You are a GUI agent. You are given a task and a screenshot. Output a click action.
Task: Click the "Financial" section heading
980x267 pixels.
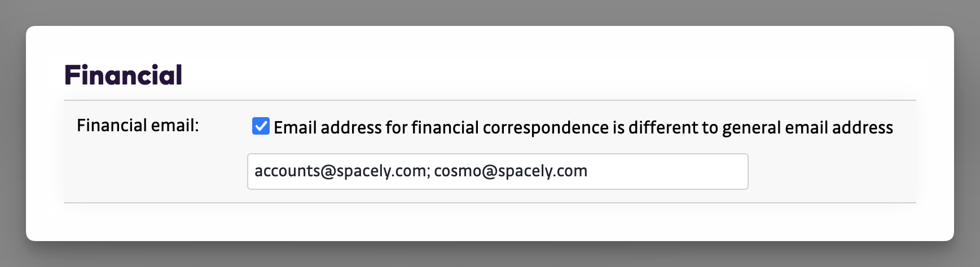[123, 75]
